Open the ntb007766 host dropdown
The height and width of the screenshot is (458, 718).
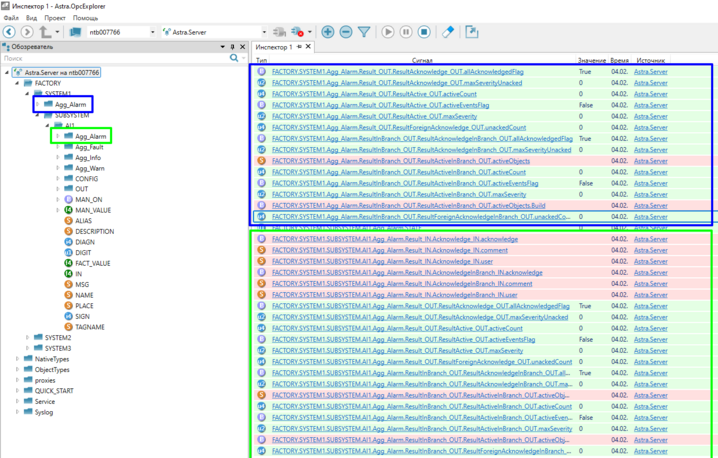tap(152, 32)
